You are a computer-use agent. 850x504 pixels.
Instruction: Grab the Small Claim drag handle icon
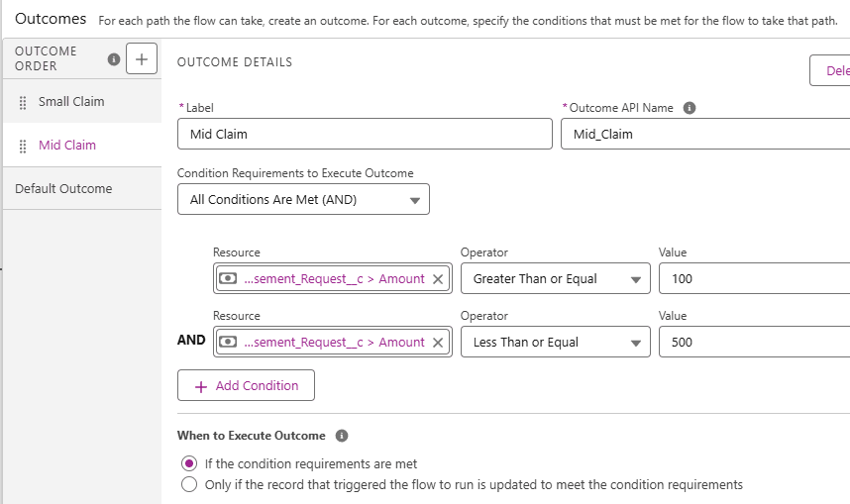24,102
